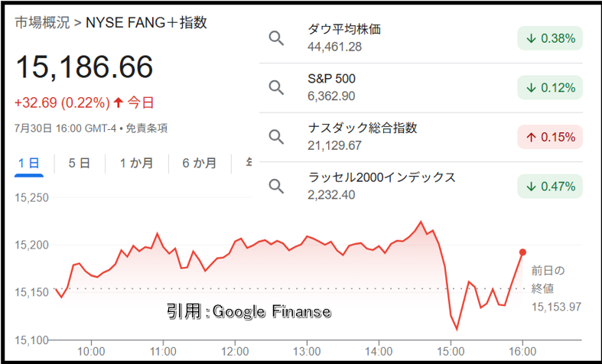Click the down-arrow 0.38% badge
The height and width of the screenshot is (364, 602).
coord(550,38)
